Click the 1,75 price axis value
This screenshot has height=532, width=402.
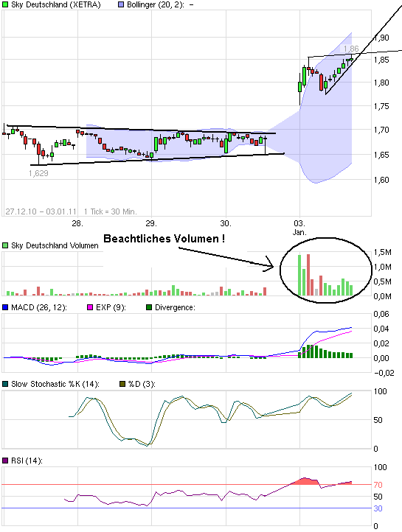[381, 107]
